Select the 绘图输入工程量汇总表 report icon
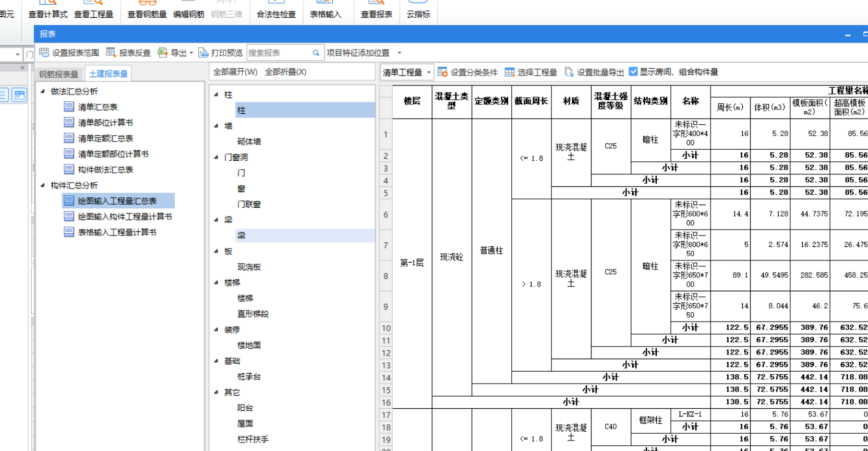Viewport: 868px width, 451px height. coord(69,200)
